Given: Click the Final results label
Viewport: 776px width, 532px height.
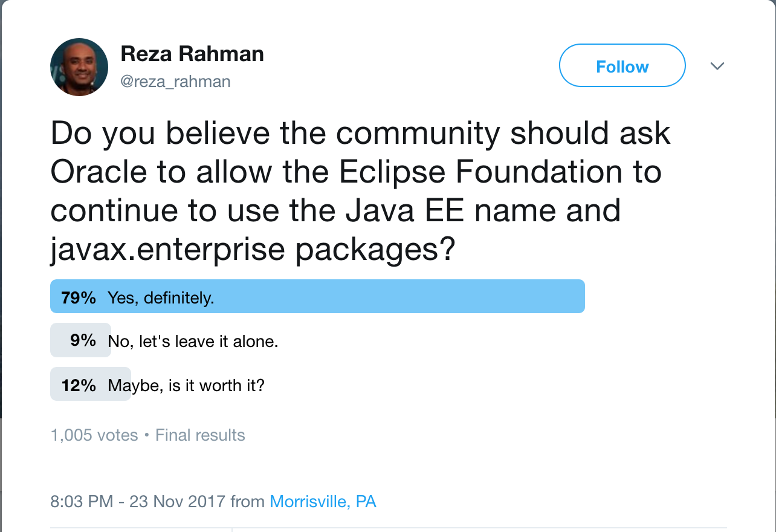Looking at the screenshot, I should point(199,435).
